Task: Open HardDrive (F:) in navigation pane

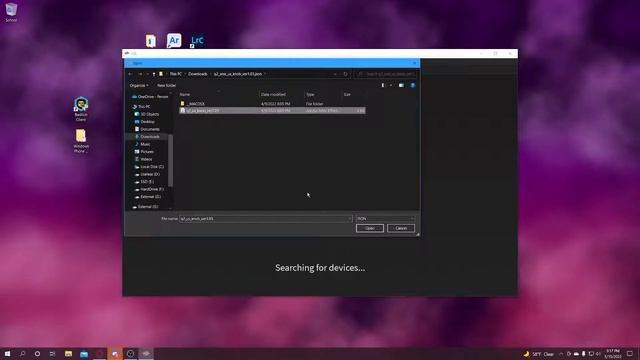Action: tap(149, 189)
